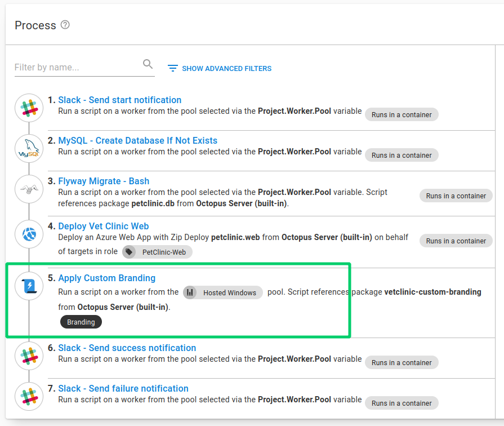Open the Apply Custom Branding step
This screenshot has width=504, height=426.
click(106, 278)
